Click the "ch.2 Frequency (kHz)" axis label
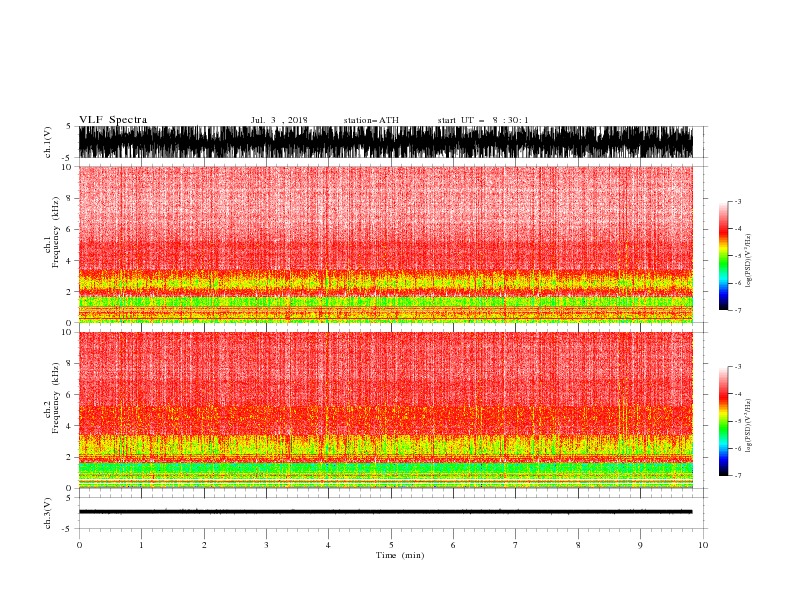The height and width of the screenshot is (612, 792). tap(52, 398)
